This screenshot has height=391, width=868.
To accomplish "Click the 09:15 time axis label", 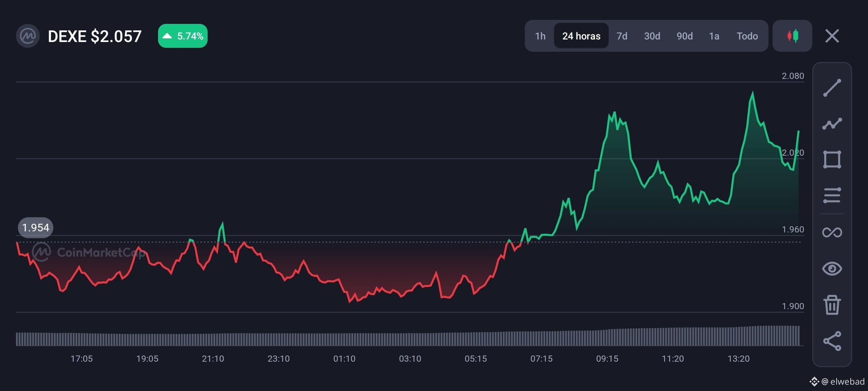I will pyautogui.click(x=607, y=359).
